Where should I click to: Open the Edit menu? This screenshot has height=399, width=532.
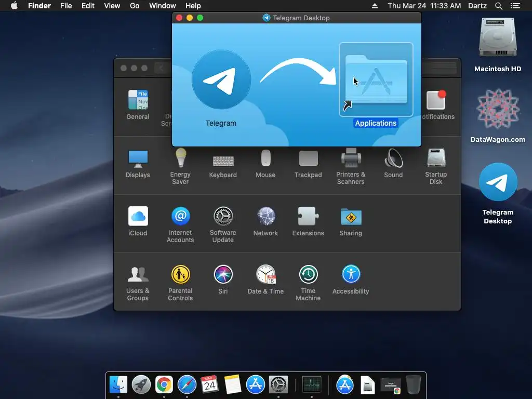[x=88, y=6]
